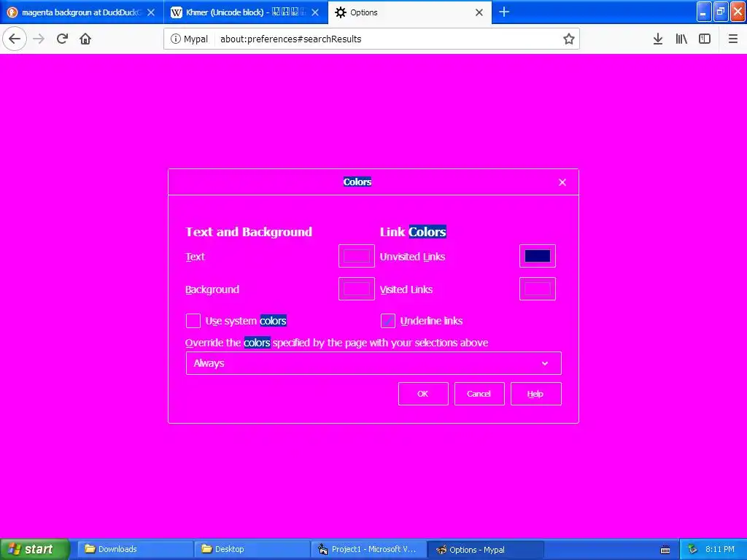Change the Visited Links color swatch

click(x=538, y=289)
